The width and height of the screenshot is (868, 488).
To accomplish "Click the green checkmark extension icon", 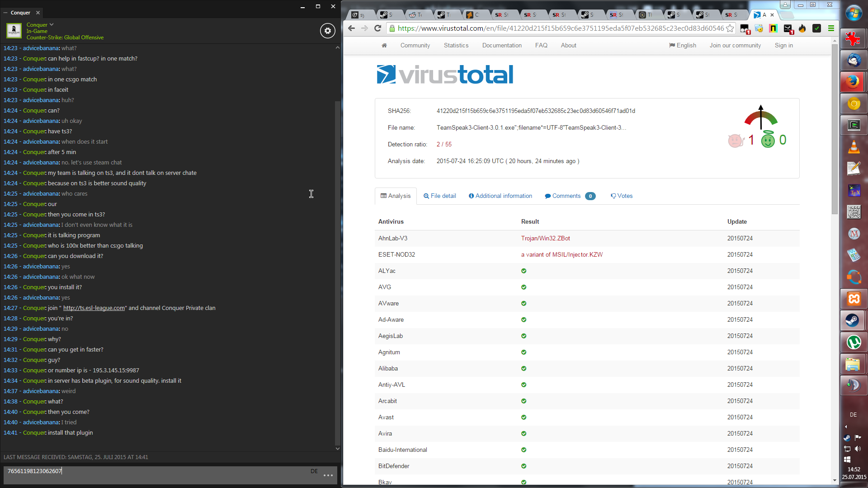I will tap(816, 28).
